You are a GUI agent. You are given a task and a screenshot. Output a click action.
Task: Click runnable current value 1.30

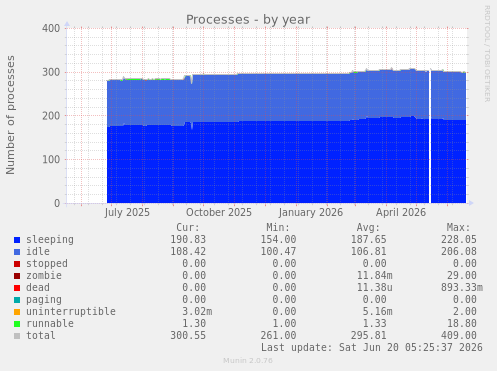(194, 323)
